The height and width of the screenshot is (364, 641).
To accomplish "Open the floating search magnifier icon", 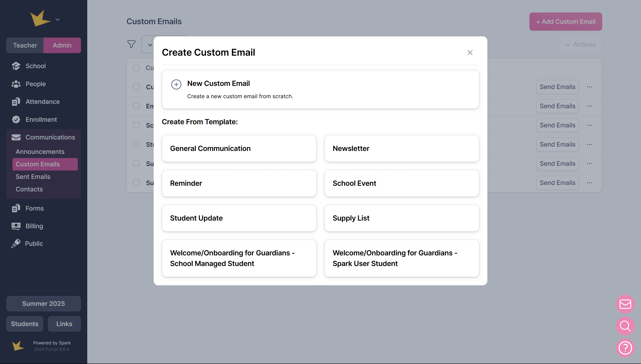I will coord(625,326).
